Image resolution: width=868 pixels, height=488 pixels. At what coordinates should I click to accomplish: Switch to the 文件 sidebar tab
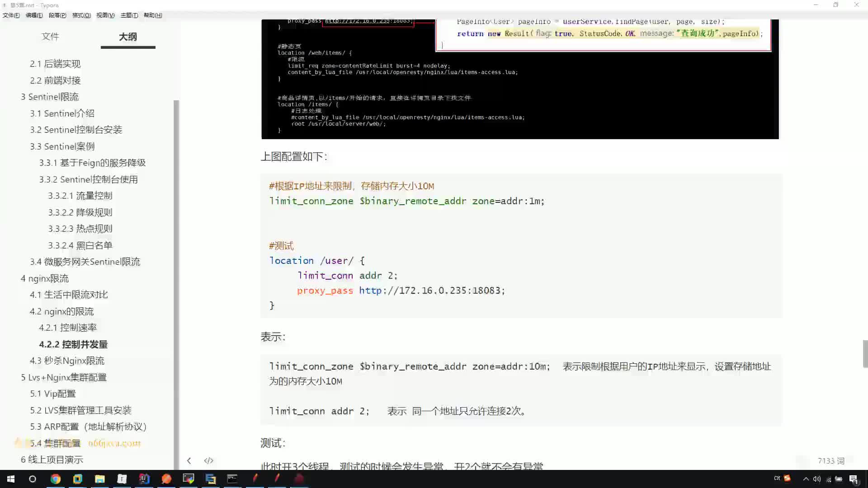pos(50,36)
